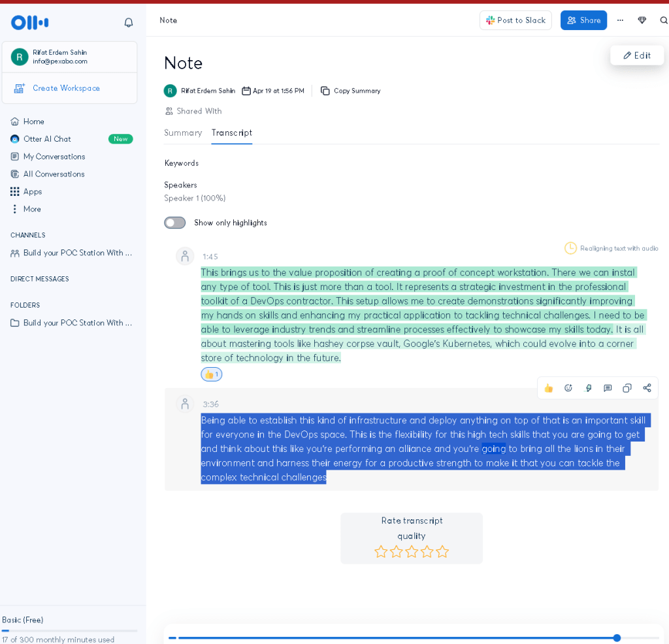Click the monthly minutes usage bar

coord(69,630)
